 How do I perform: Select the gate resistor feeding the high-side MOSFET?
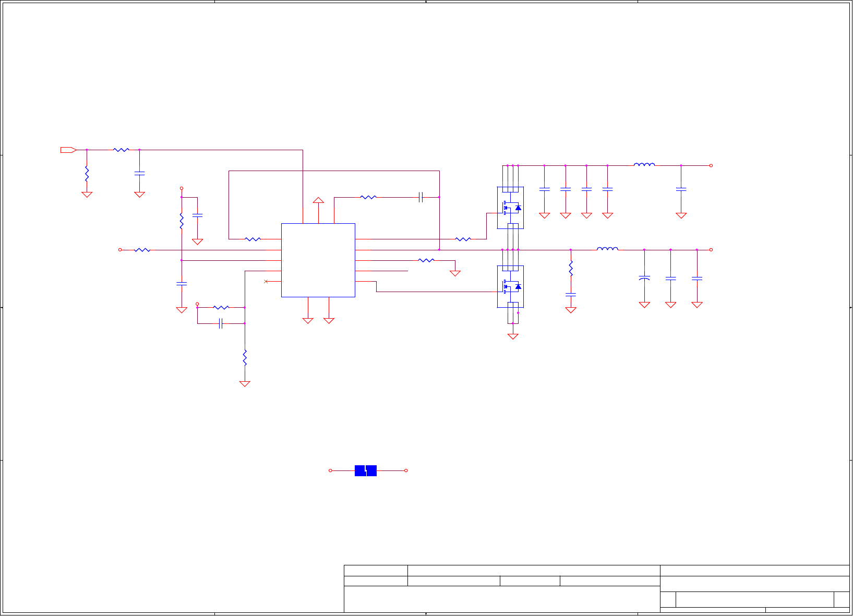click(x=463, y=239)
